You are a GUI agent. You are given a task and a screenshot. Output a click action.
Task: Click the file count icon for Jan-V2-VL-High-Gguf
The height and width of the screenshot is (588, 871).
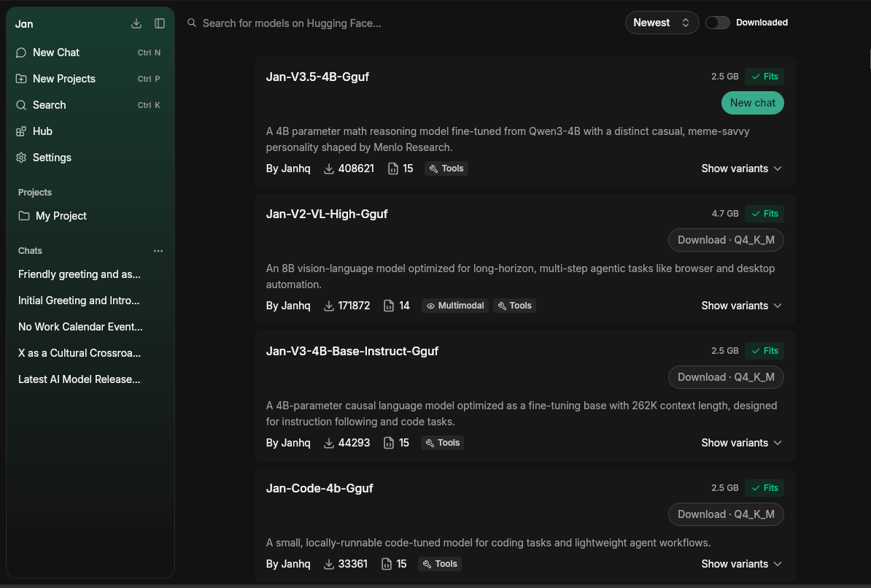(389, 306)
